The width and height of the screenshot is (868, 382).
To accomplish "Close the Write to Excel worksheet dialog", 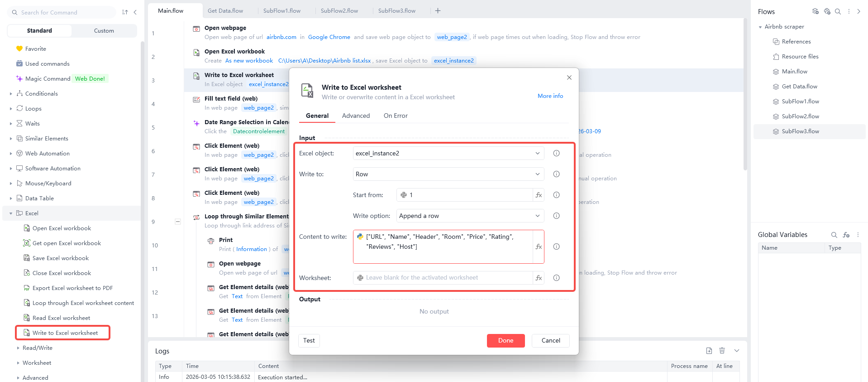I will (x=569, y=77).
